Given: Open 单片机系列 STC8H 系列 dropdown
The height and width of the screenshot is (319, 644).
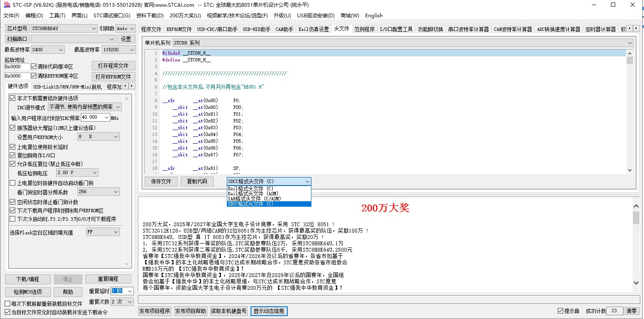Looking at the screenshot, I should tap(403, 43).
